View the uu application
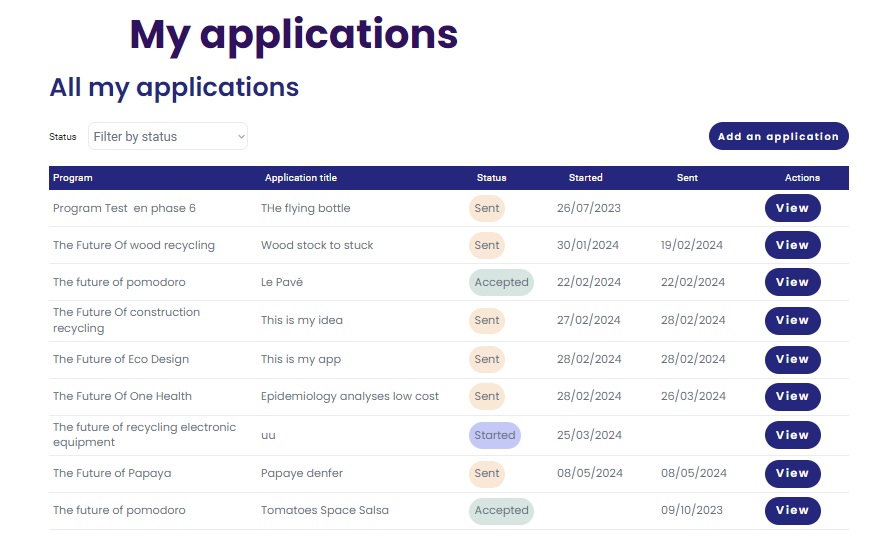 click(x=792, y=435)
